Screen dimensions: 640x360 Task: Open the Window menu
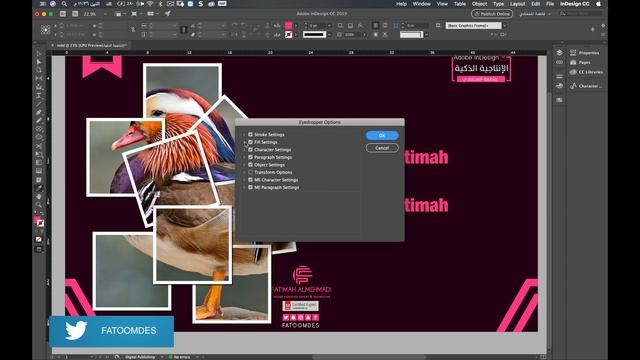[421, 4]
